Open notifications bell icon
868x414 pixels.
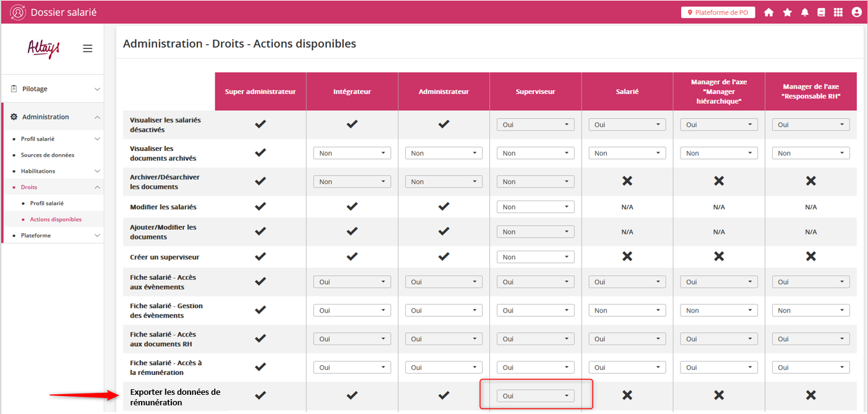[x=804, y=12]
